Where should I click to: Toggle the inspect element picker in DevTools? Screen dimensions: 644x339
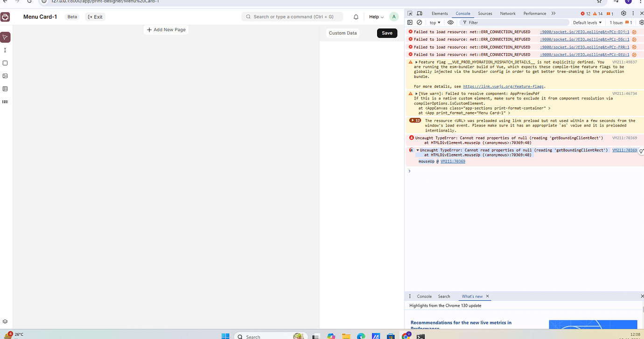[410, 14]
